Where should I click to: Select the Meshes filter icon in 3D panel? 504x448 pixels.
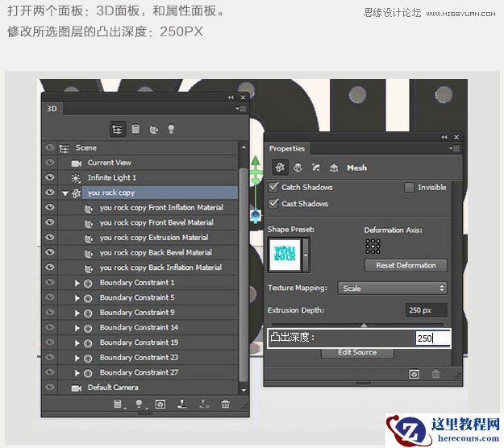[x=135, y=129]
